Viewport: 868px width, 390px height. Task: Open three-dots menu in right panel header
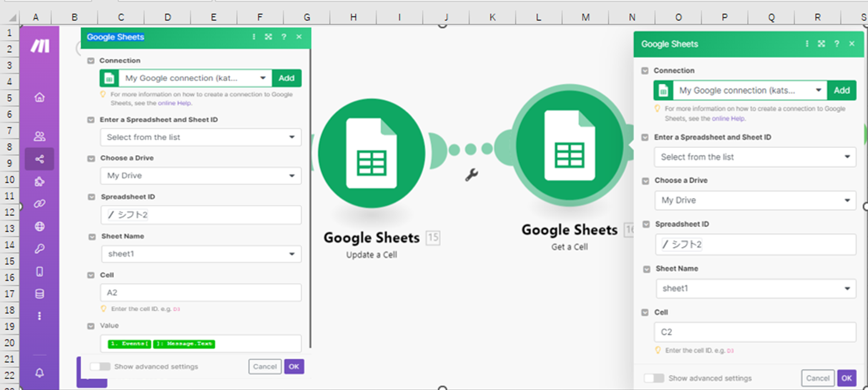tap(807, 43)
